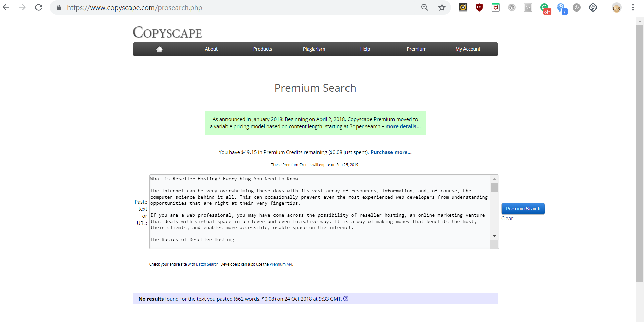The width and height of the screenshot is (644, 322).
Task: Open the zoom magnifier in address bar
Action: [425, 7]
